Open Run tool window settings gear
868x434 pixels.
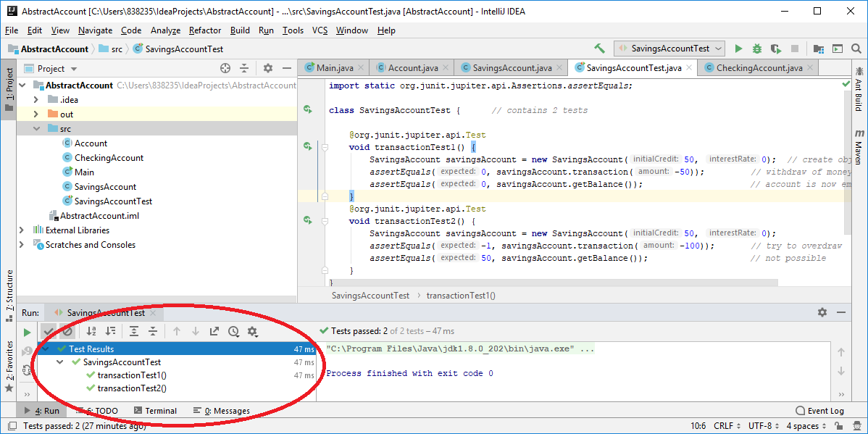click(822, 313)
